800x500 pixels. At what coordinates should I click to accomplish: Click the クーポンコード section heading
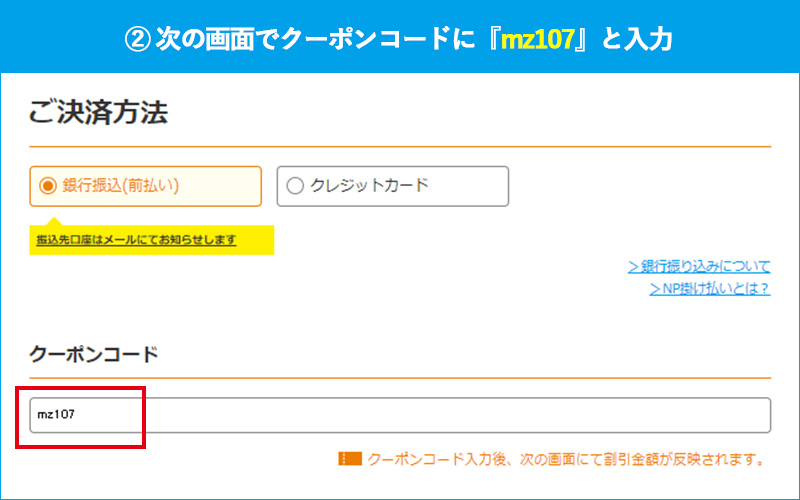[x=94, y=353]
